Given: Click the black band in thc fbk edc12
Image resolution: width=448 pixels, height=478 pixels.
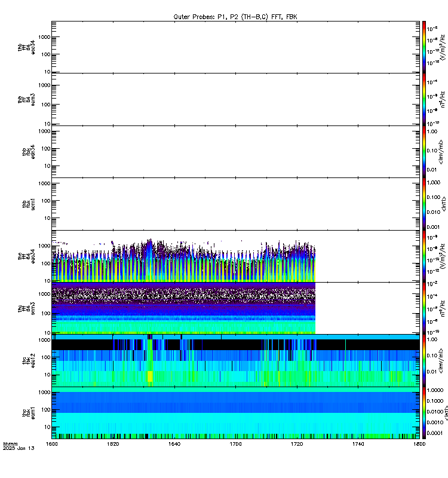Looking at the screenshot, I should click(235, 345).
